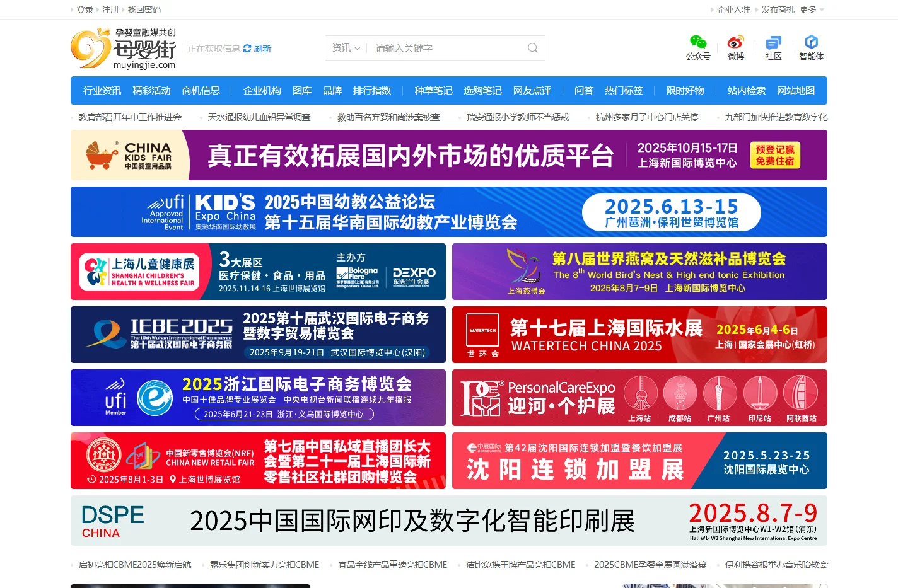898x588 pixels.
Task: Open headline 九部门加快推进教育数字化
Action: pos(776,117)
